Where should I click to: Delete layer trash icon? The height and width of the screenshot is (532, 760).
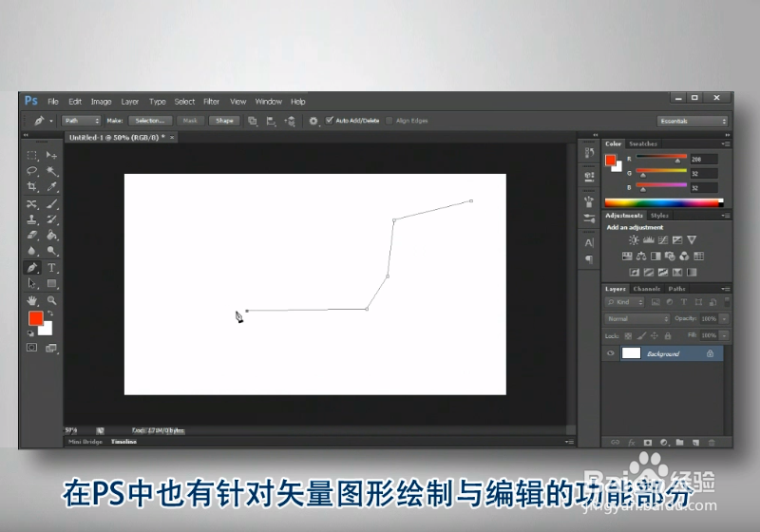pos(712,443)
